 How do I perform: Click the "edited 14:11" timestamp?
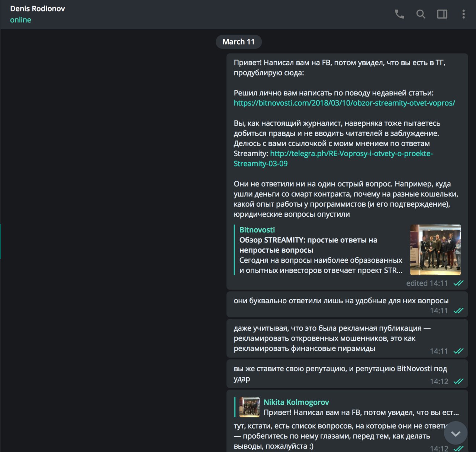(x=427, y=283)
